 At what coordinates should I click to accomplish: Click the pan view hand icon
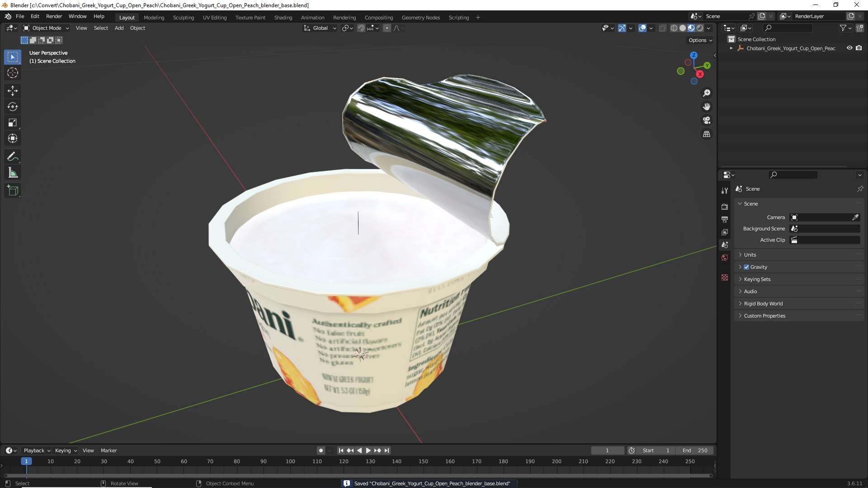click(707, 107)
